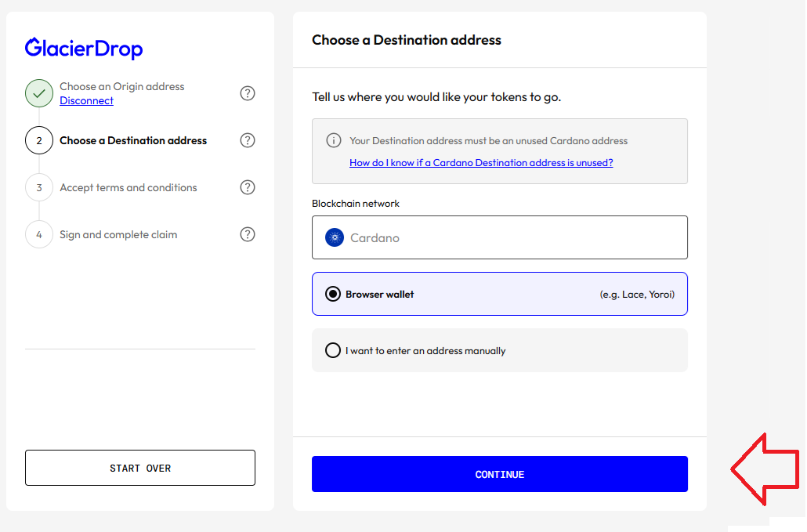Click the GlacierDrop logo

pos(84,49)
